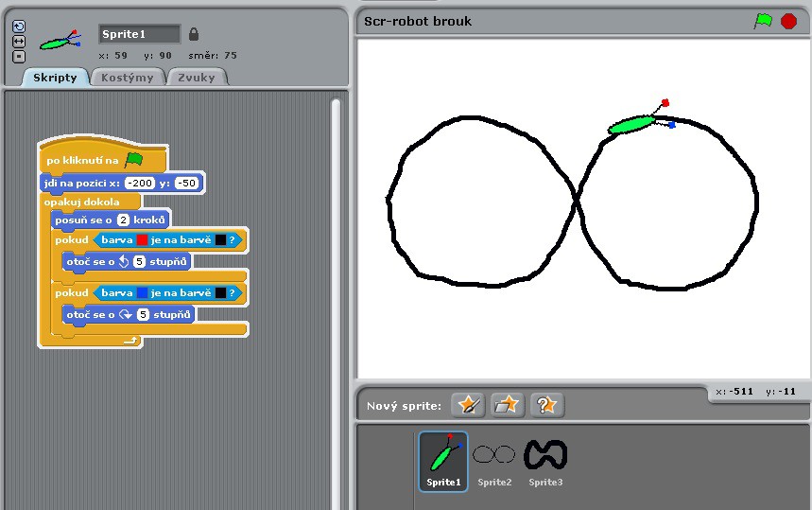
Task: Pick the blue color swatch in the second condition
Action: [x=142, y=294]
